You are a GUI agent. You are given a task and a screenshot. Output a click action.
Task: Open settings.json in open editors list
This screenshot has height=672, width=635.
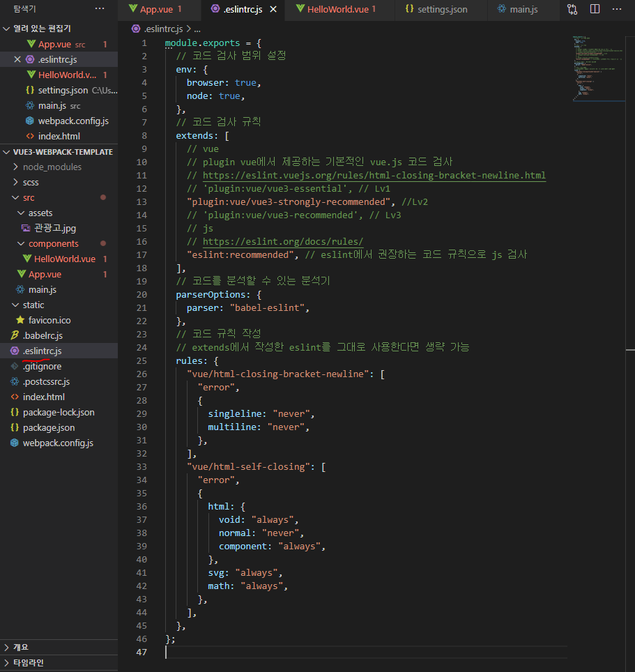pyautogui.click(x=59, y=91)
